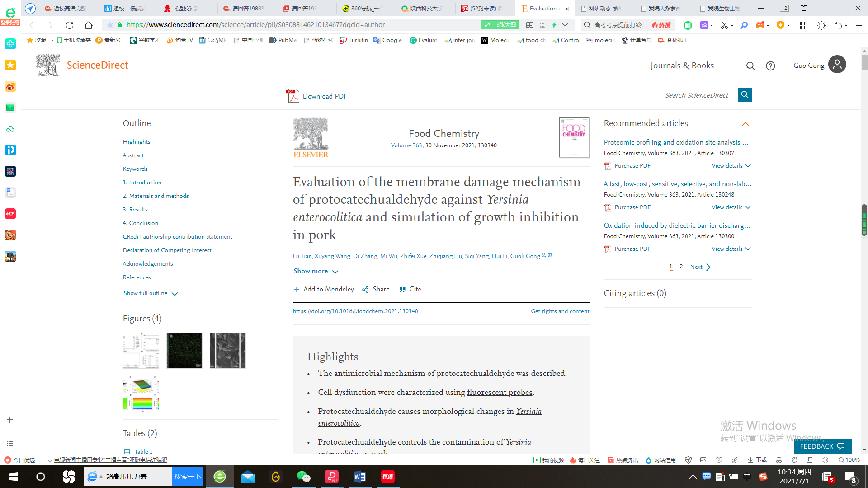Open the green fluorescence figure thumbnail
Image resolution: width=868 pixels, height=488 pixels.
184,351
